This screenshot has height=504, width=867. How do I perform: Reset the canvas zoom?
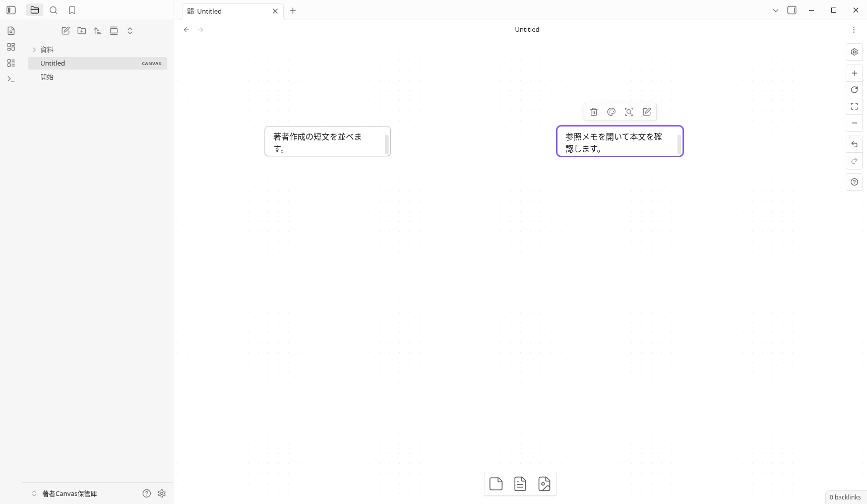pos(854,90)
